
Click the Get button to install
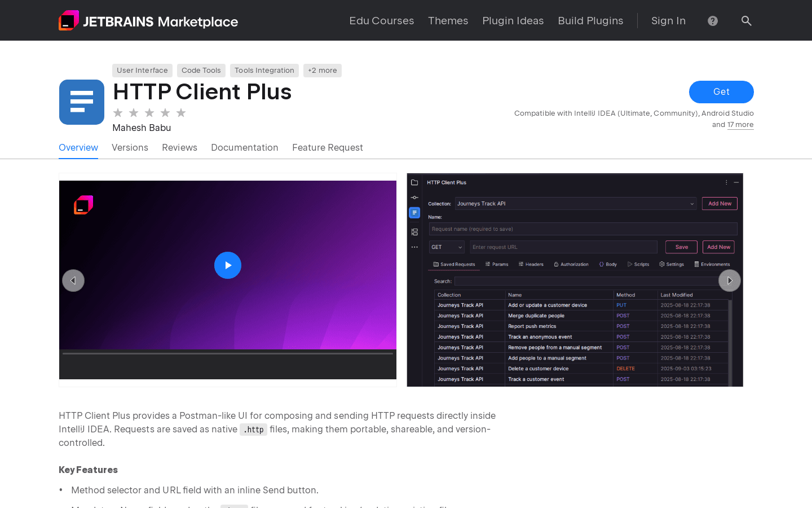[721, 91]
